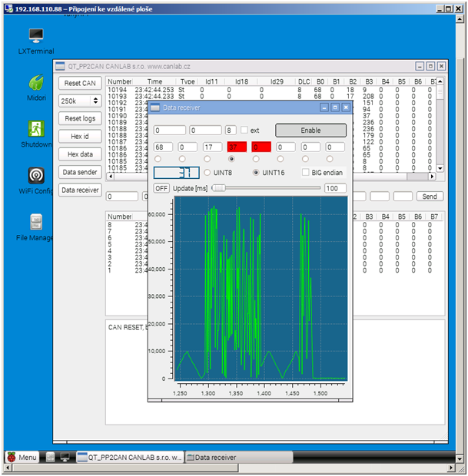The height and width of the screenshot is (476, 468).
Task: Click the received log horizontal scroll left arrow
Action: coord(111,176)
